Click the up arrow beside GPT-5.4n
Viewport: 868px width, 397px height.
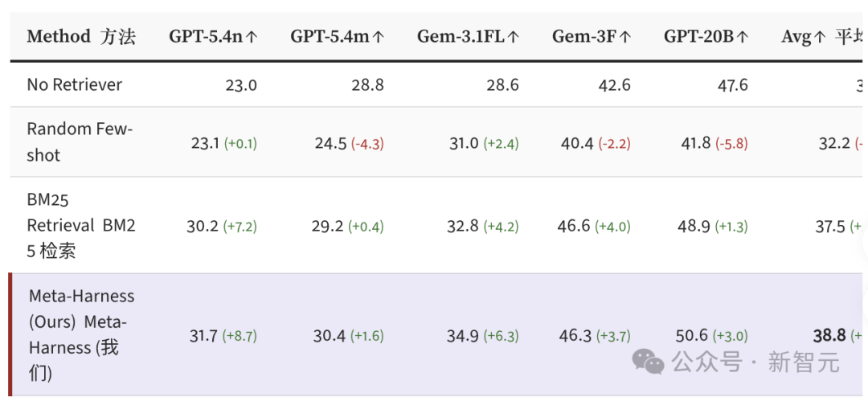252,37
